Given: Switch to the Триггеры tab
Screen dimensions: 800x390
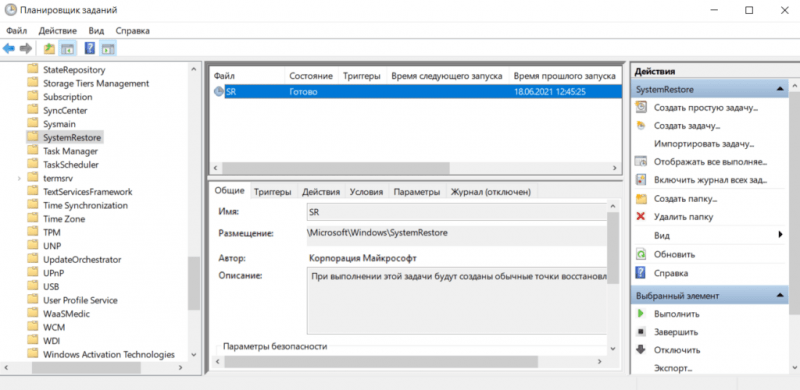Looking at the screenshot, I should tap(273, 192).
